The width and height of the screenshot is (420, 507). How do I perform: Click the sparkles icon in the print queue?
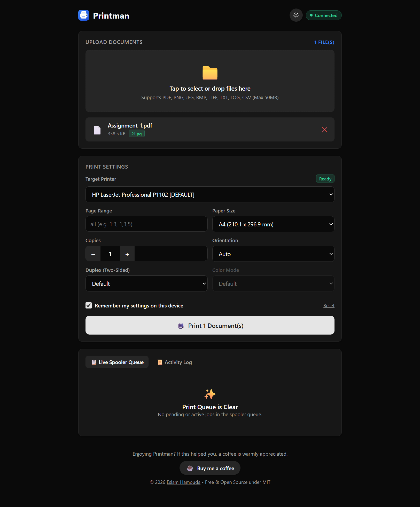tap(210, 394)
